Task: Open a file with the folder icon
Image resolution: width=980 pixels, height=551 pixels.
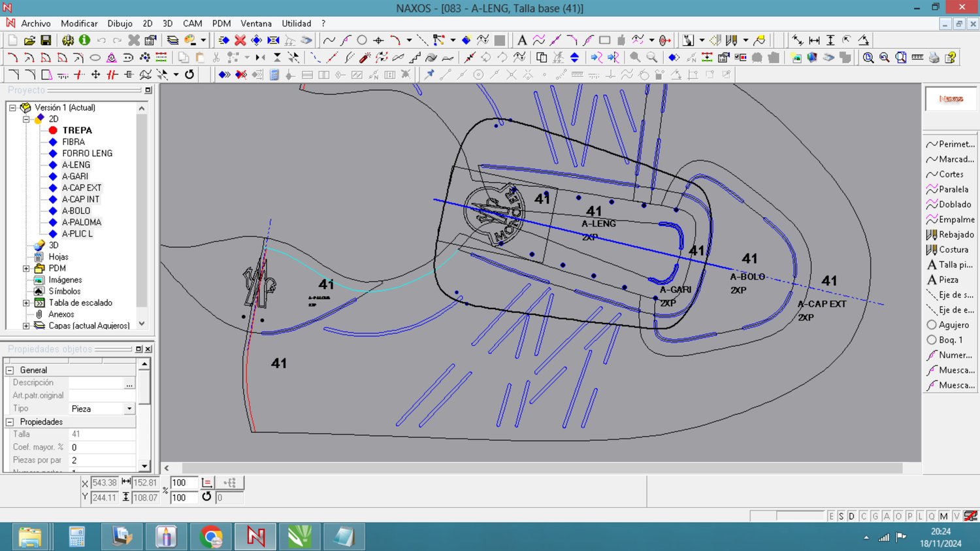Action: pyautogui.click(x=29, y=41)
